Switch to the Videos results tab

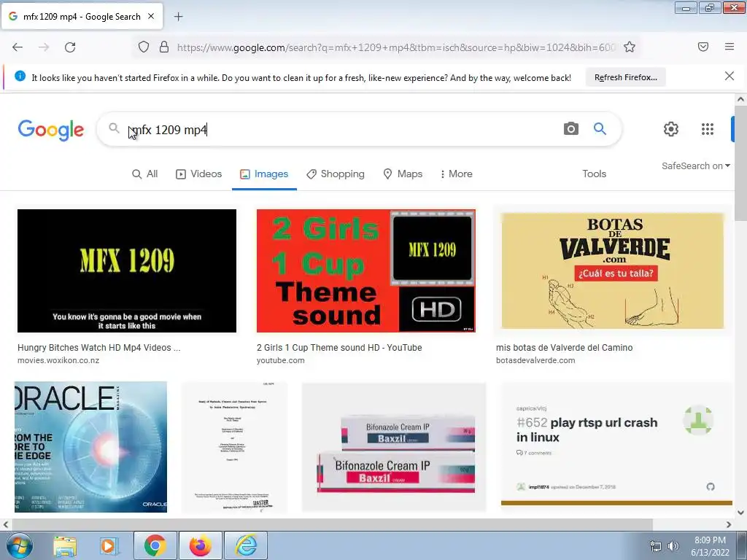199,174
